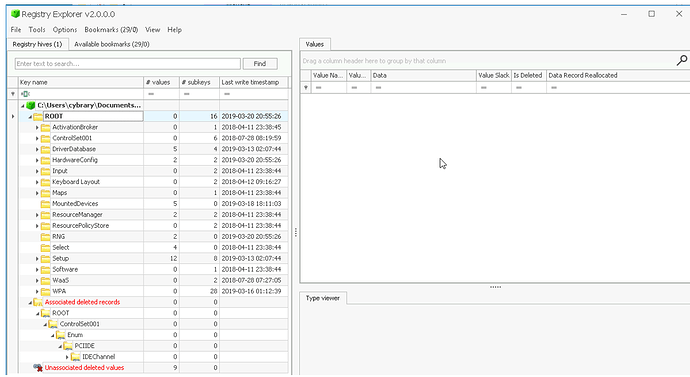Open the File menu
Screen dimensions: 690x377
(x=16, y=29)
